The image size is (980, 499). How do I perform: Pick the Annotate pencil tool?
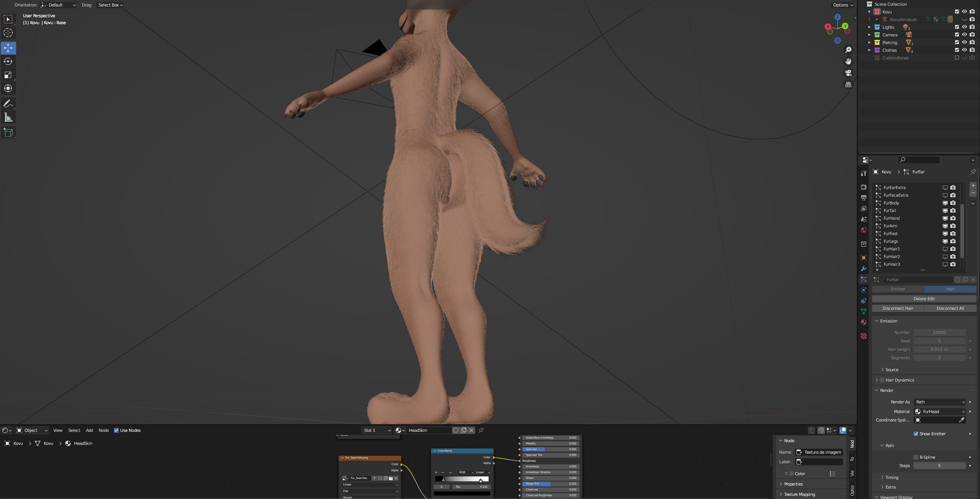(8, 104)
